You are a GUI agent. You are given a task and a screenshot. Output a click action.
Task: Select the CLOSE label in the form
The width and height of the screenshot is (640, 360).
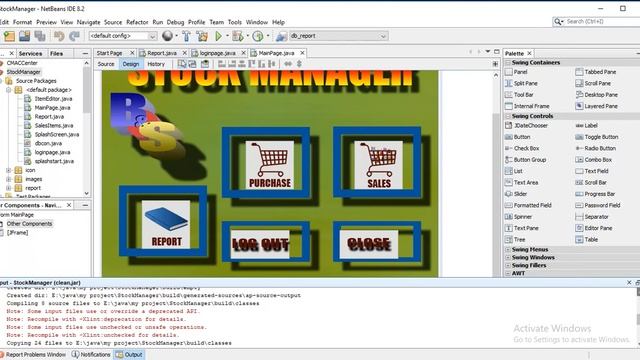point(369,244)
